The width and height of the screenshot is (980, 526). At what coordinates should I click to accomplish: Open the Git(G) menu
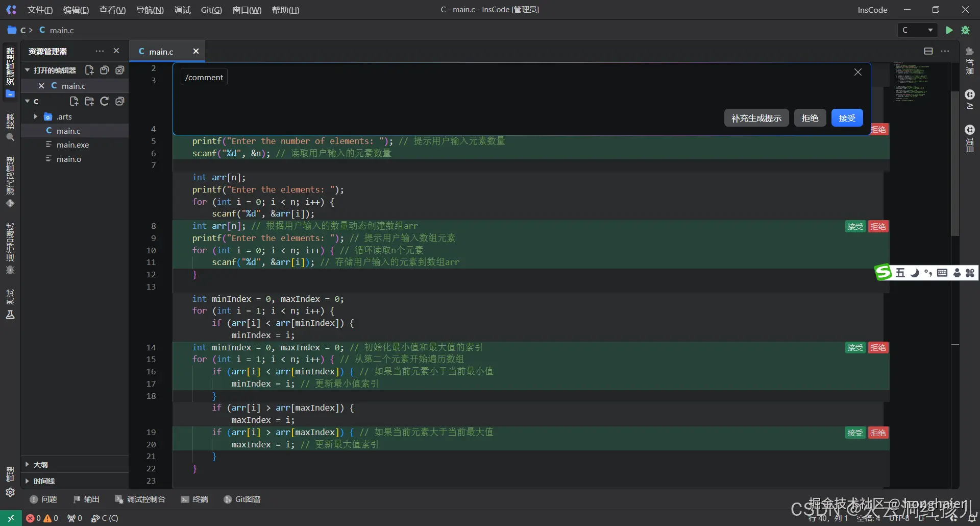click(211, 10)
